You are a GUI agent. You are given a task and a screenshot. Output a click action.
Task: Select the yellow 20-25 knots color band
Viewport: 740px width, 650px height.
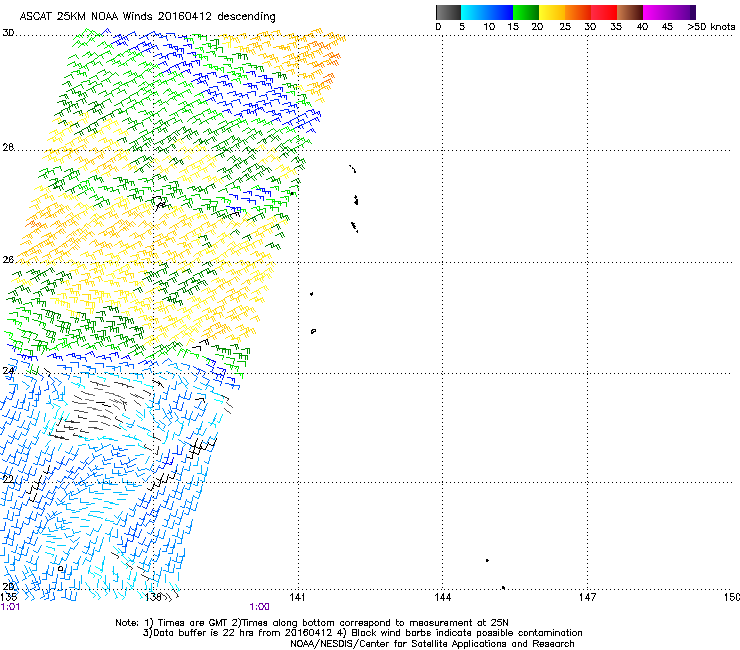coord(552,12)
